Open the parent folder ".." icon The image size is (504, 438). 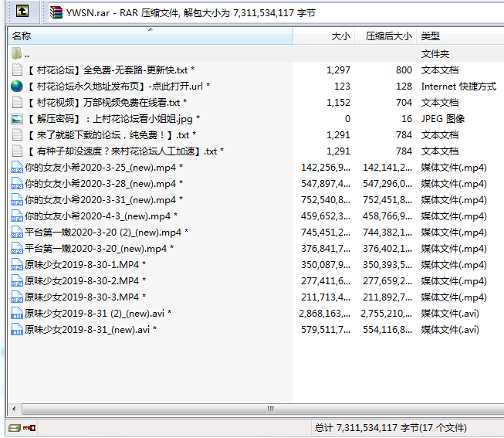17,54
